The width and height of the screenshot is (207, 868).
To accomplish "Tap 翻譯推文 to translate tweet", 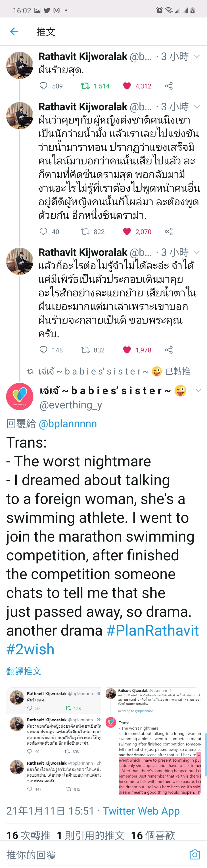I will pyautogui.click(x=24, y=671).
